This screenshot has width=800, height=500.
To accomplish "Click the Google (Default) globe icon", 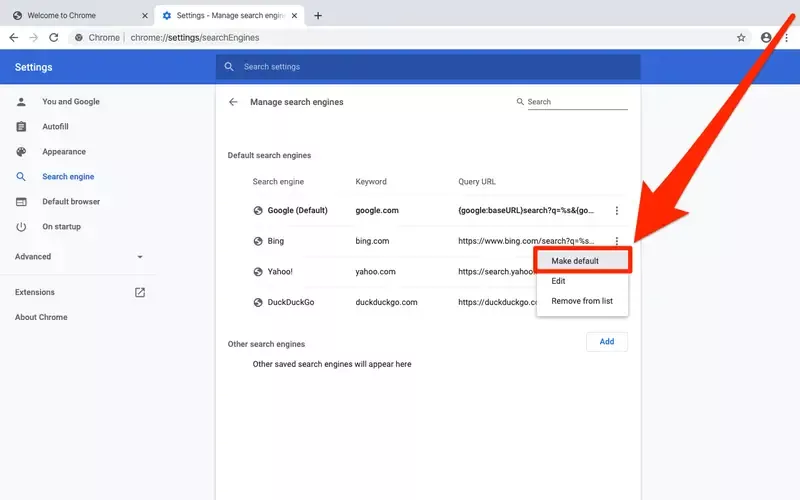I will 258,210.
